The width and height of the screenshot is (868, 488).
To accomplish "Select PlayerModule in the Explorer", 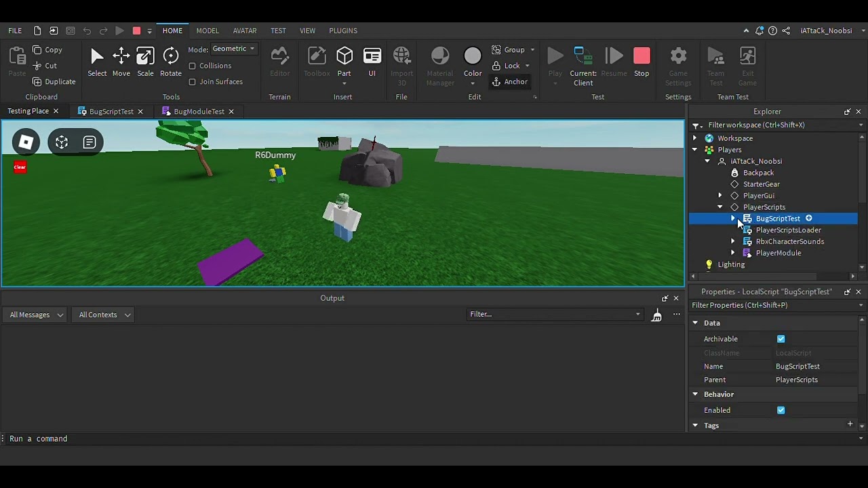I will [778, 253].
